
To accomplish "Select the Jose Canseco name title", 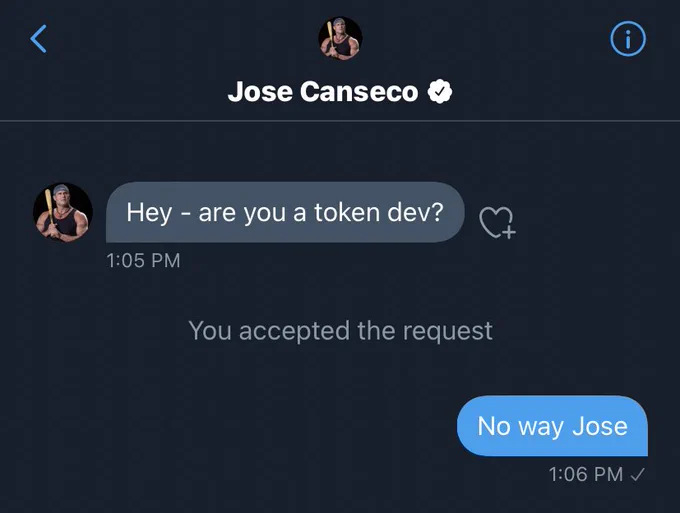I will [323, 91].
